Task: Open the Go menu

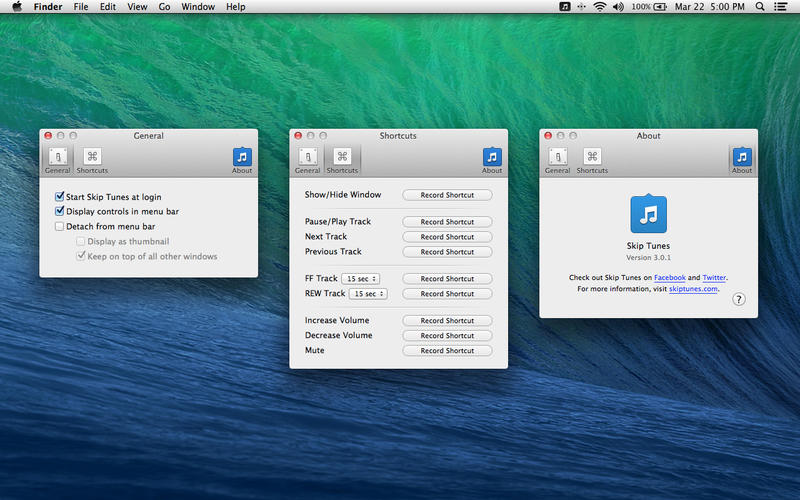Action: point(164,7)
